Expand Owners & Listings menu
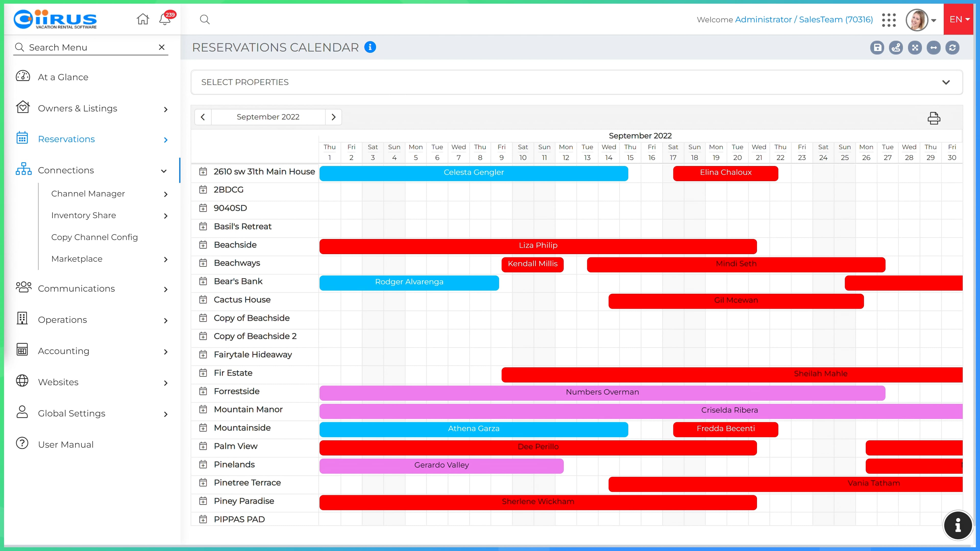The width and height of the screenshot is (980, 551). [x=91, y=108]
